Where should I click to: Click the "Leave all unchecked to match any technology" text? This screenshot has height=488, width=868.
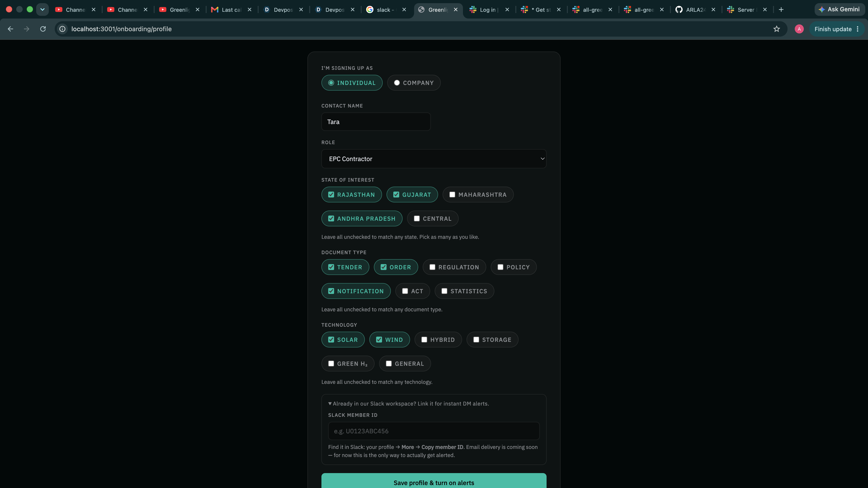(x=377, y=382)
